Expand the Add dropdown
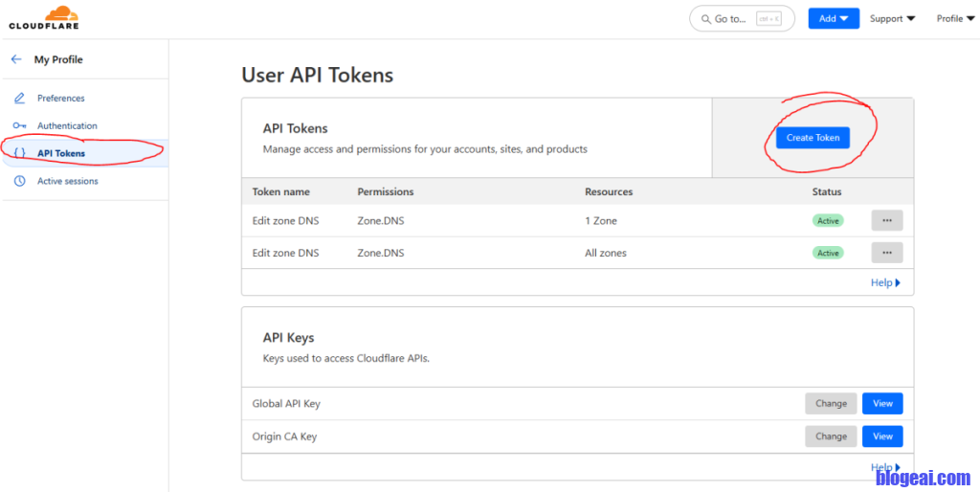 tap(833, 18)
